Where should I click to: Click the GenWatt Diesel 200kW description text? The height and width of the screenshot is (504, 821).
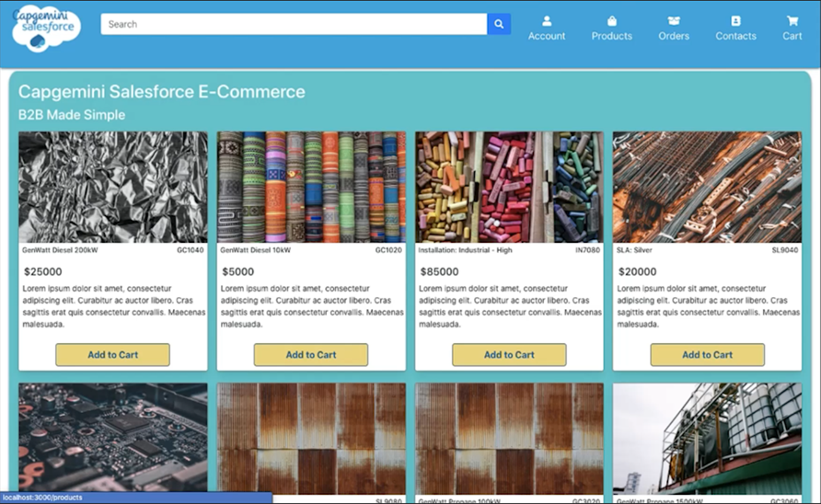[x=113, y=306]
